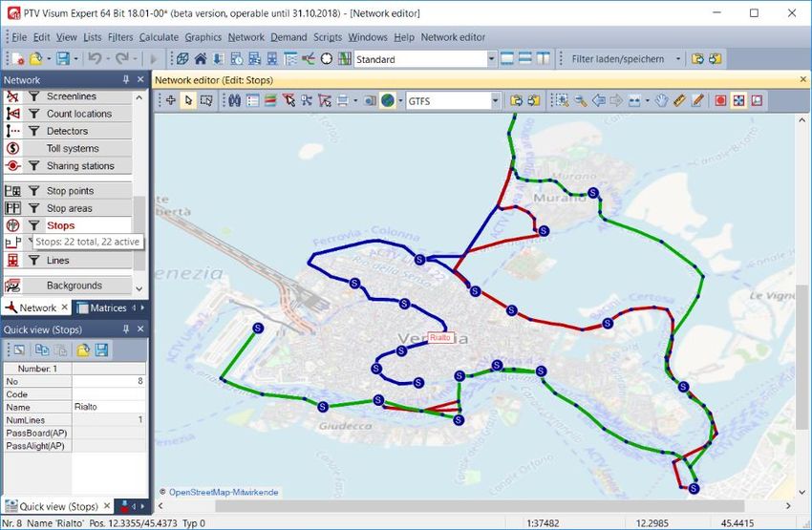The height and width of the screenshot is (530, 812).
Task: Click the globe background map icon
Action: click(x=387, y=100)
